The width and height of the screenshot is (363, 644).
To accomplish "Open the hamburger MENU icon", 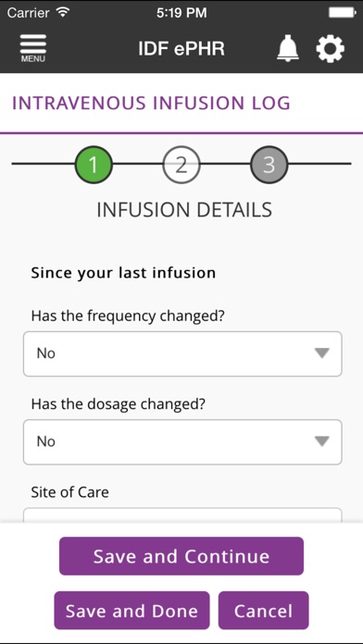I will pyautogui.click(x=33, y=48).
